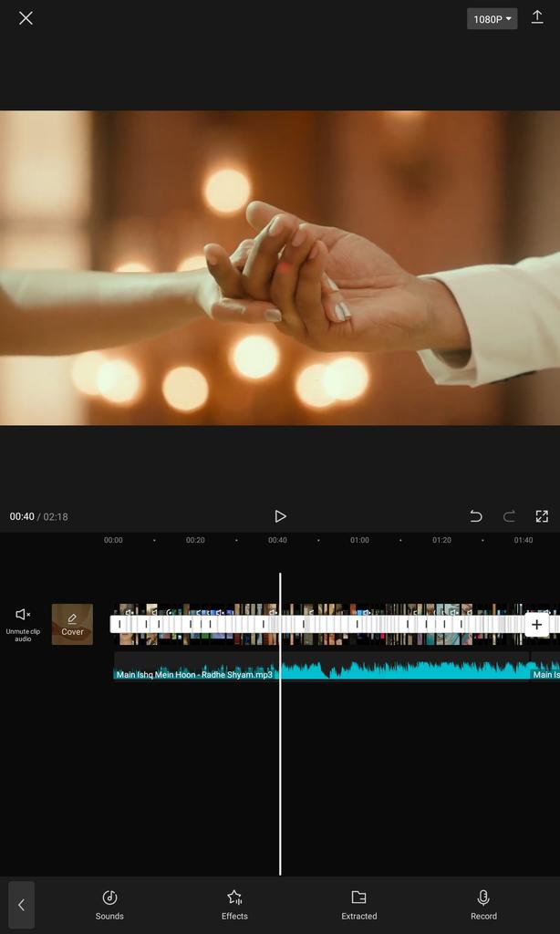Viewport: 560px width, 934px height.
Task: Edit the Cover thumbnail
Action: tap(72, 624)
